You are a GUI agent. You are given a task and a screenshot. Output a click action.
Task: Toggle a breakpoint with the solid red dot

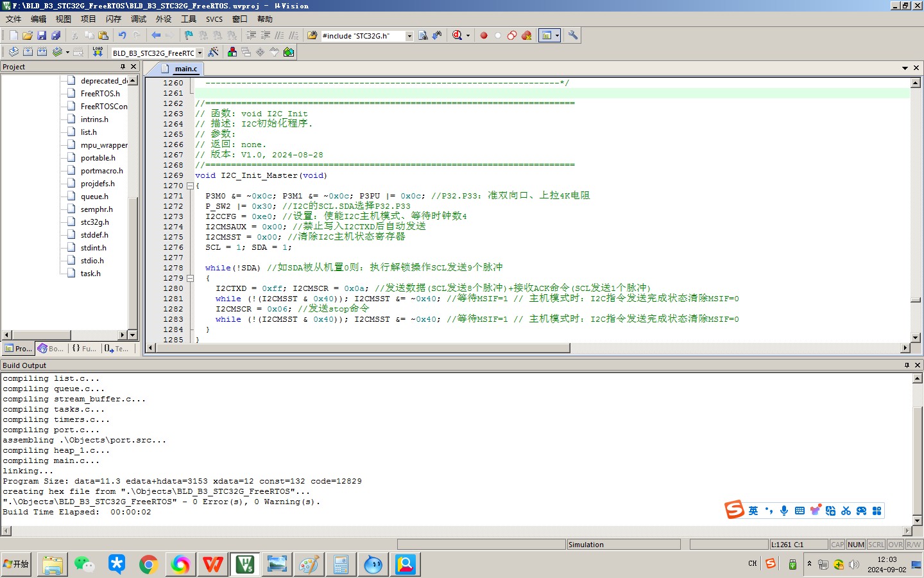[484, 36]
